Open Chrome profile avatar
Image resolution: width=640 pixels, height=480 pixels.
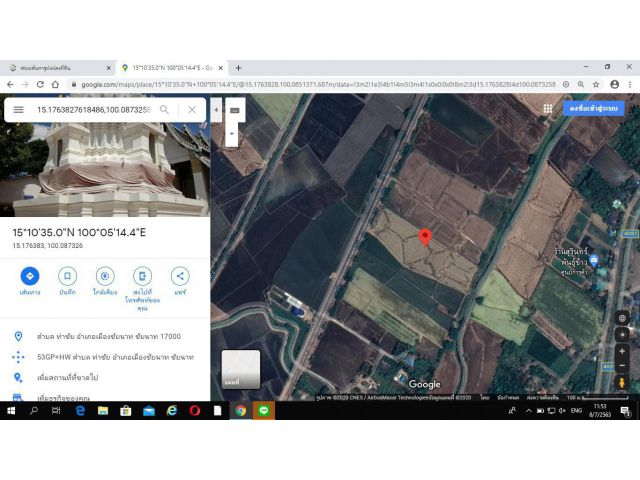coord(614,84)
